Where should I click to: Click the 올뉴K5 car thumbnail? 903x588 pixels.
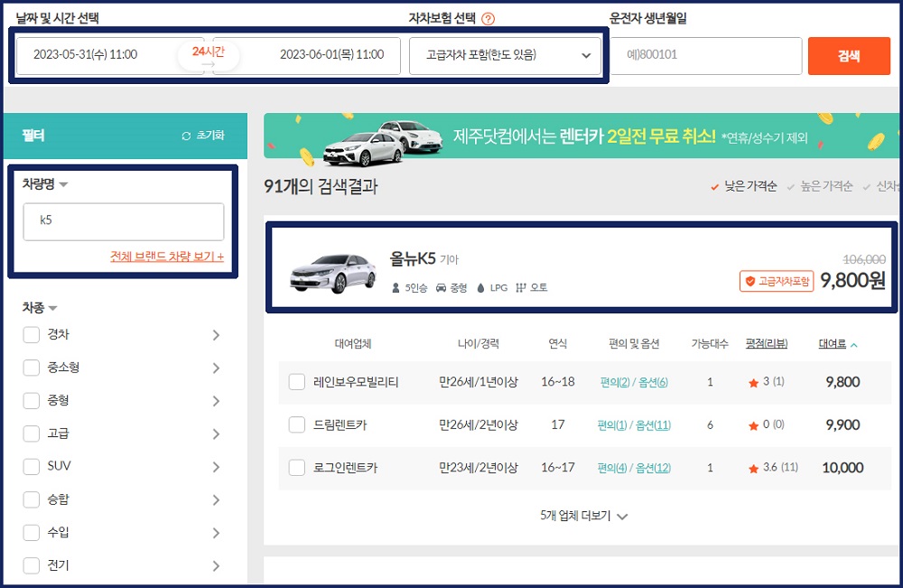pyautogui.click(x=332, y=273)
